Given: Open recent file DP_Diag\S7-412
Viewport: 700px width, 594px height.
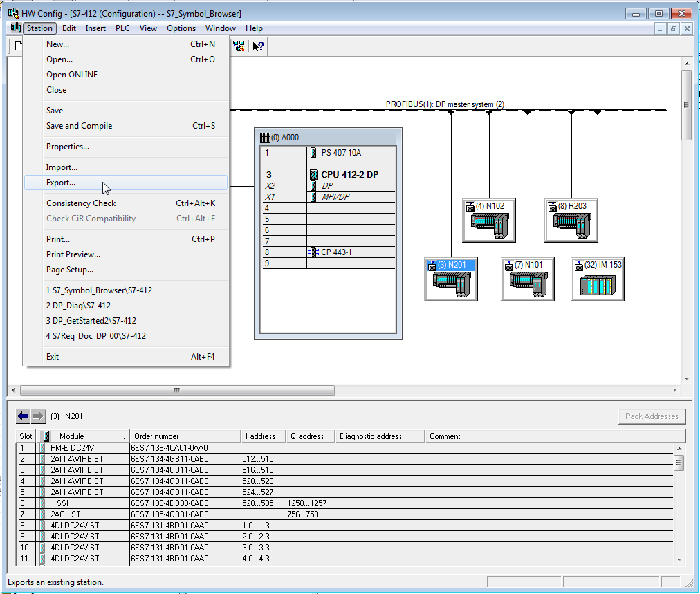Looking at the screenshot, I should point(78,306).
